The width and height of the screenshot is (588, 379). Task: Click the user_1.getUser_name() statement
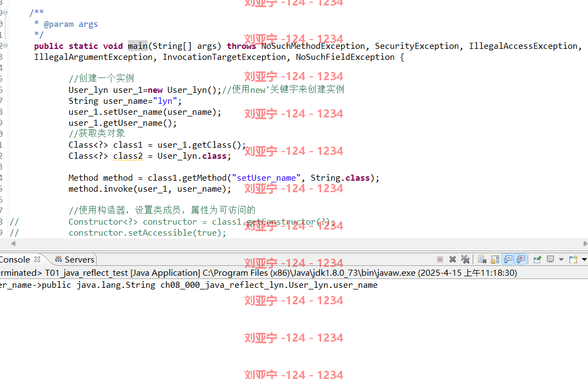pyautogui.click(x=122, y=123)
